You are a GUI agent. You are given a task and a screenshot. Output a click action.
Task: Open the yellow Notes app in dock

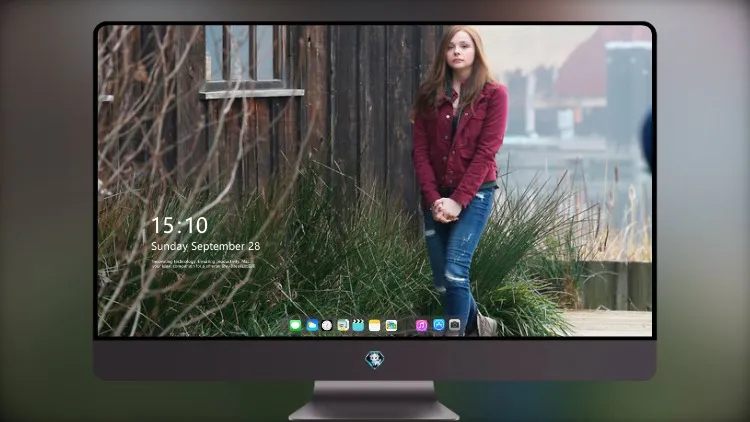pyautogui.click(x=375, y=325)
